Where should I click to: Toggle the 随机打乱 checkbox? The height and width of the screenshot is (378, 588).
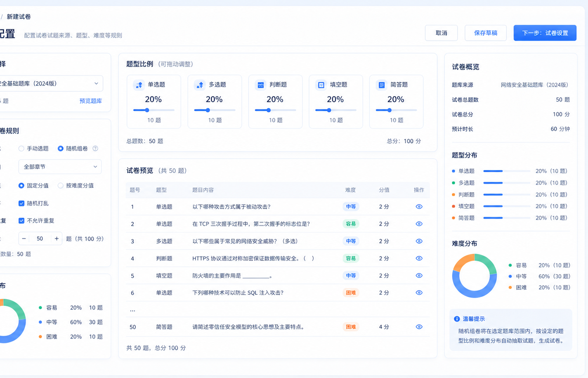[21, 203]
